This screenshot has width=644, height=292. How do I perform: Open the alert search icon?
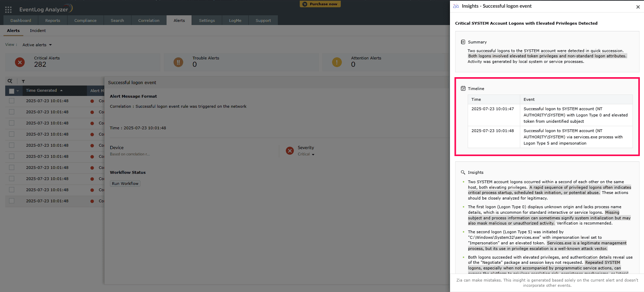(10, 81)
